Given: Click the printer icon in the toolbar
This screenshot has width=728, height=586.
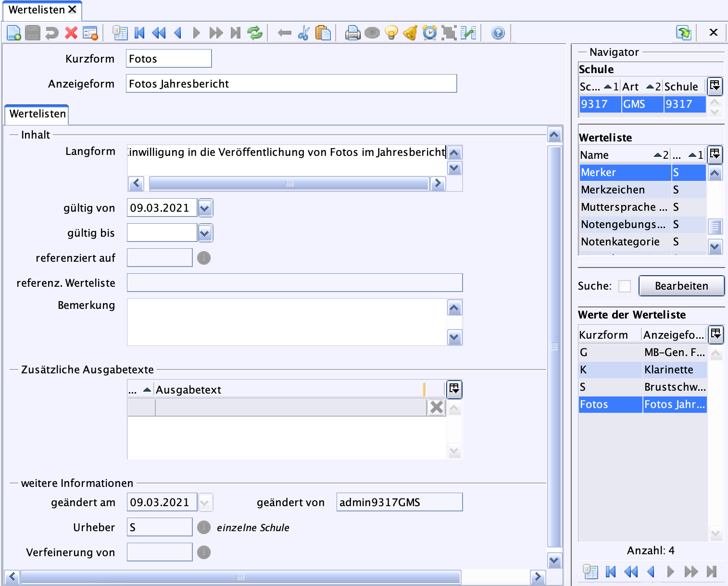Looking at the screenshot, I should (352, 33).
